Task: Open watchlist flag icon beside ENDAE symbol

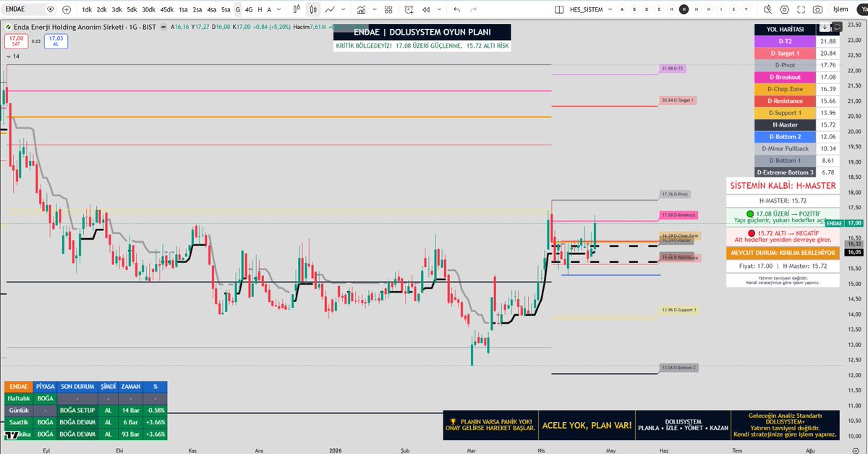Action: click(x=49, y=10)
